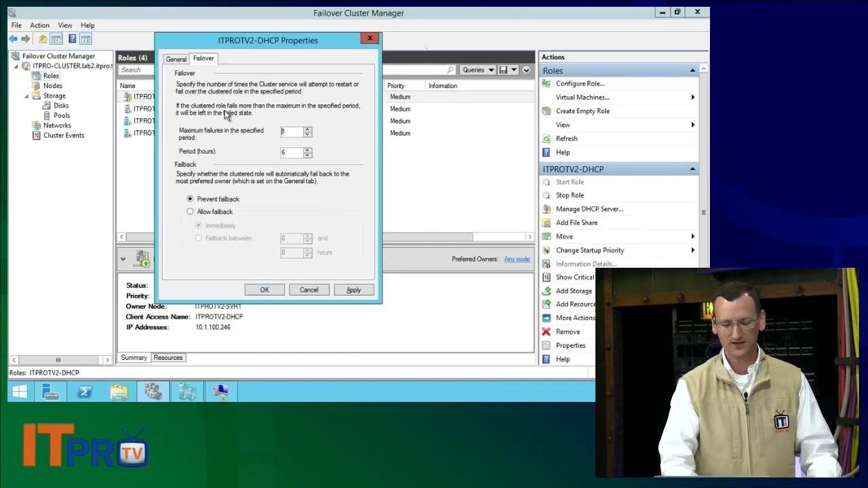Select the Allow failback radio button
The width and height of the screenshot is (868, 488).
[190, 211]
